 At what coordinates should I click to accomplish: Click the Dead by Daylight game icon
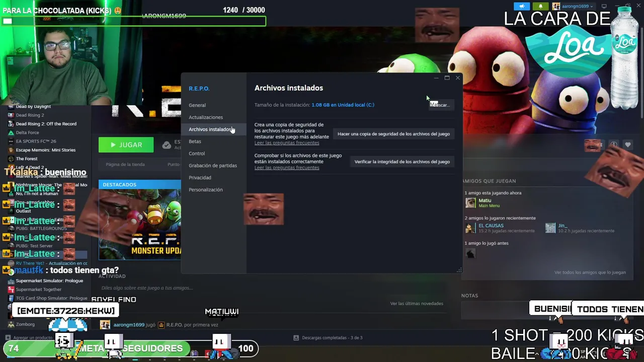pos(11,107)
